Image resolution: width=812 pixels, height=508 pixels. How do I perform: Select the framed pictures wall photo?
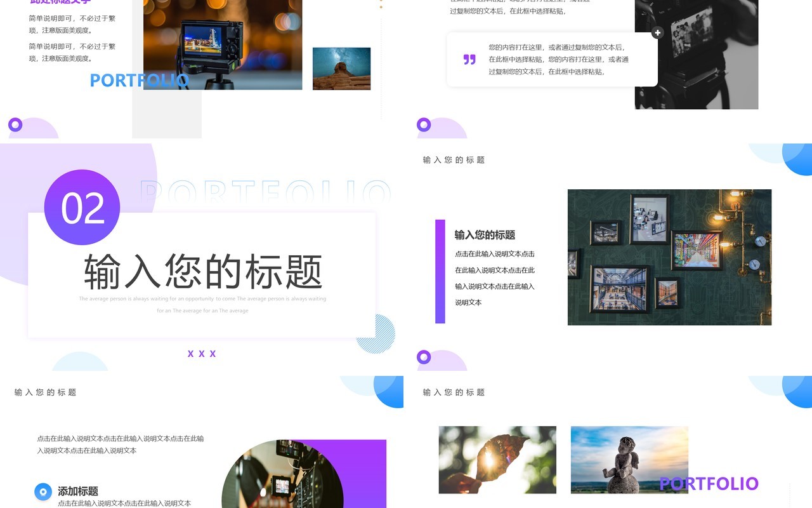[669, 257]
